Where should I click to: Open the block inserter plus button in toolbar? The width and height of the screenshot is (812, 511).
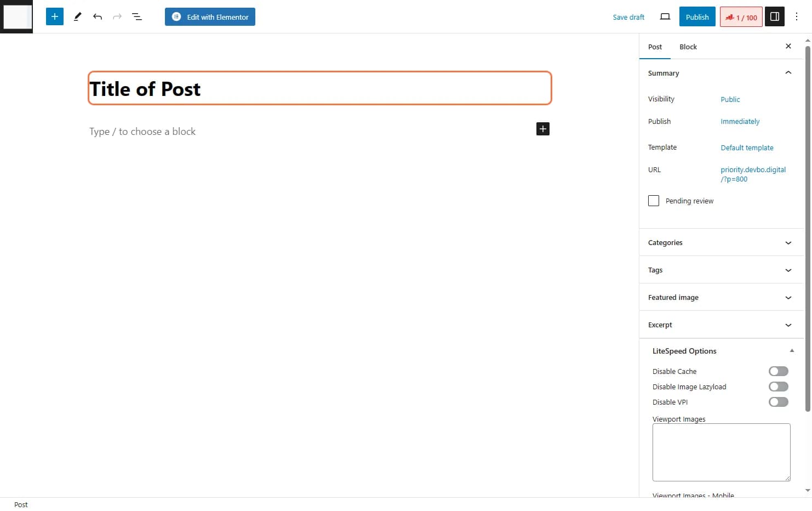55,16
